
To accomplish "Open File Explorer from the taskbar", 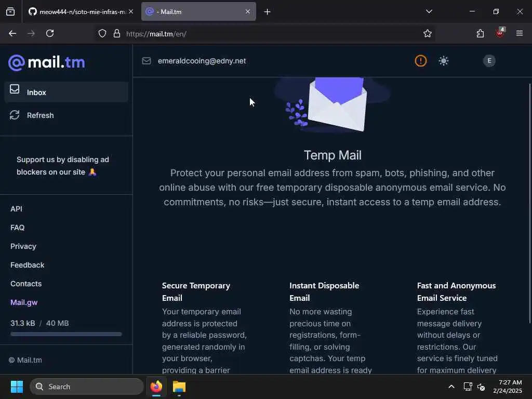I will [179, 387].
